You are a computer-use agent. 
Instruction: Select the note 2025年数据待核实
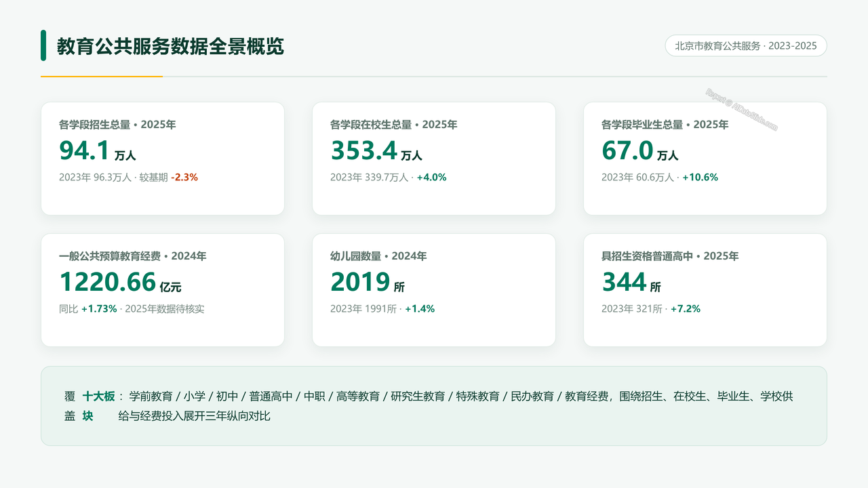[165, 308]
